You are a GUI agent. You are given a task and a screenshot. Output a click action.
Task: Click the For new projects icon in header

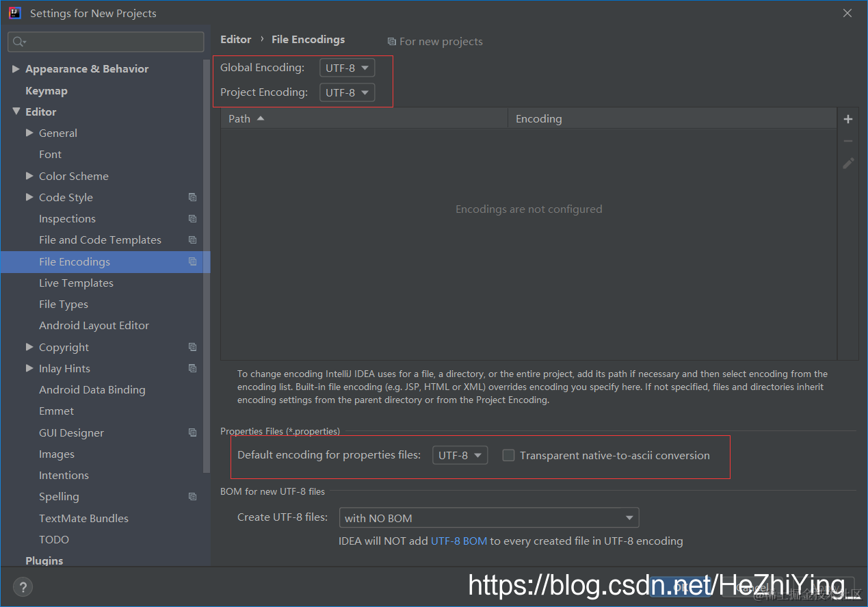(x=391, y=42)
